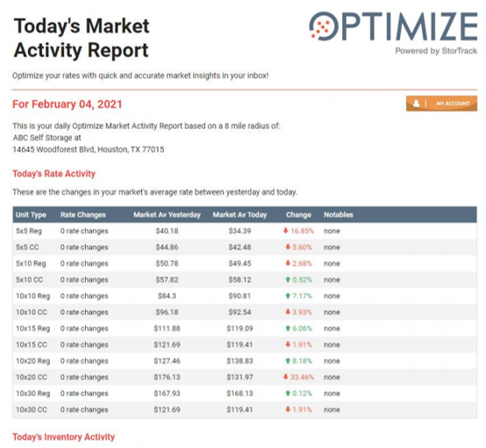This screenshot has height=448, width=486.
Task: Click the MY ACCOUNT button
Action: (x=441, y=103)
